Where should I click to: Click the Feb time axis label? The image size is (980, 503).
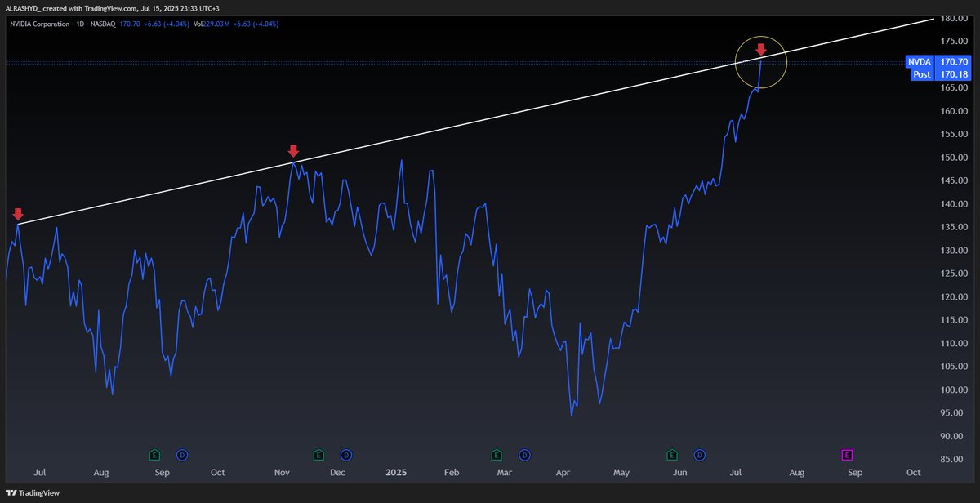[x=452, y=472]
